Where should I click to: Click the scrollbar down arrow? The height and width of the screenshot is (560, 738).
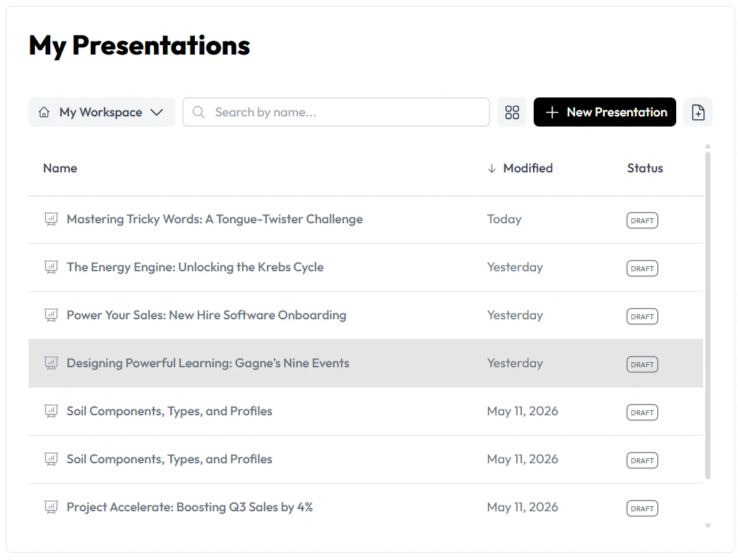point(707,526)
